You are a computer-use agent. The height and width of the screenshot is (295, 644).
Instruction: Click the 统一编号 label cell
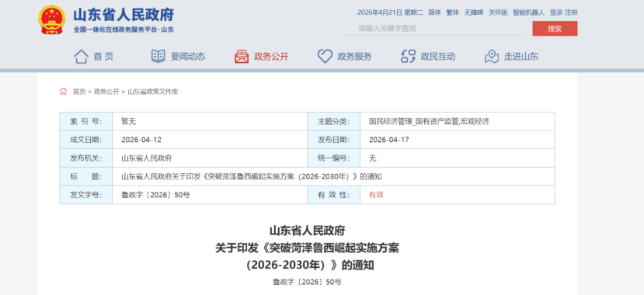[x=333, y=158]
